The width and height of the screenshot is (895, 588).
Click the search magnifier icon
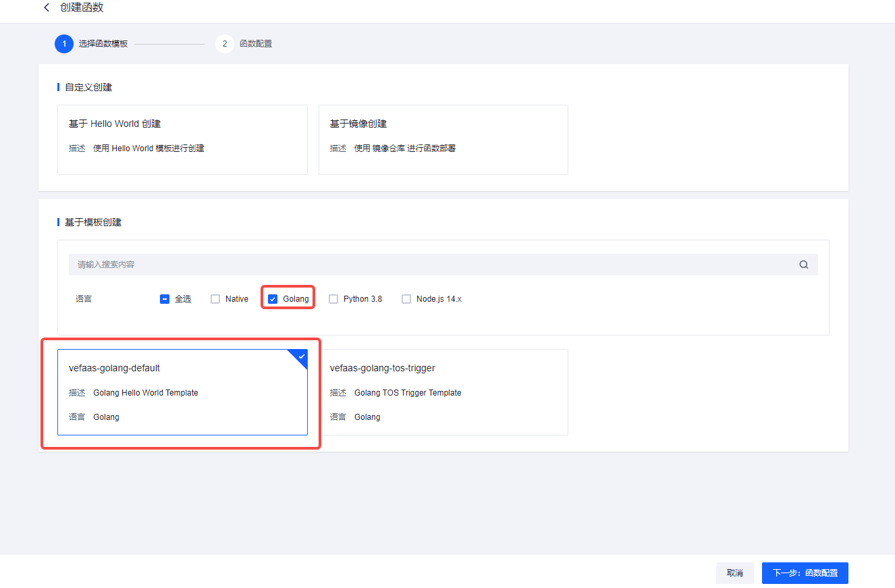(x=803, y=265)
